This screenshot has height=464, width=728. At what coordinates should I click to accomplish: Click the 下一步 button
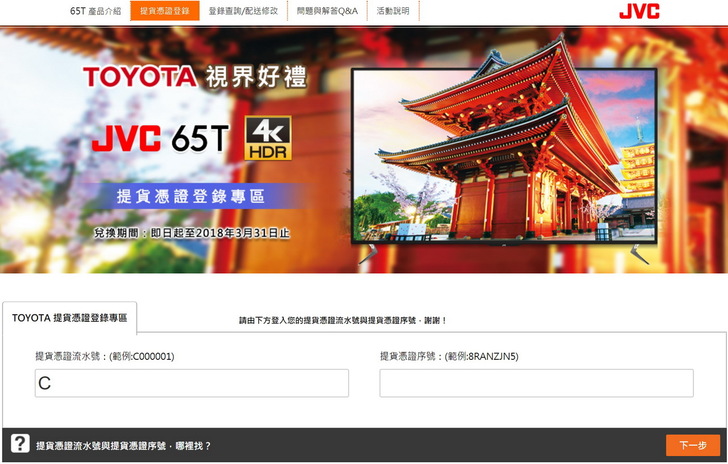click(693, 445)
